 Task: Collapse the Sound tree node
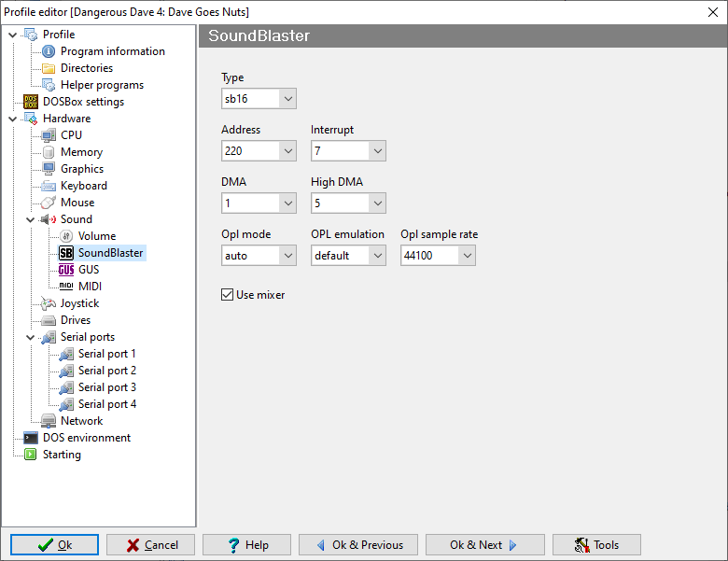[x=31, y=219]
